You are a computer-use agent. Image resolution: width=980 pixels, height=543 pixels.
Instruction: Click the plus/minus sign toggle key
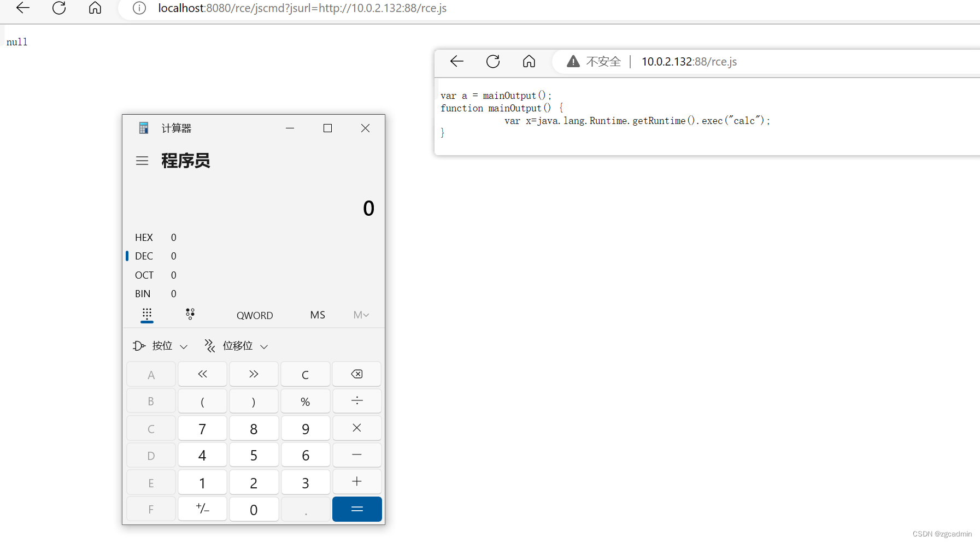(x=202, y=509)
